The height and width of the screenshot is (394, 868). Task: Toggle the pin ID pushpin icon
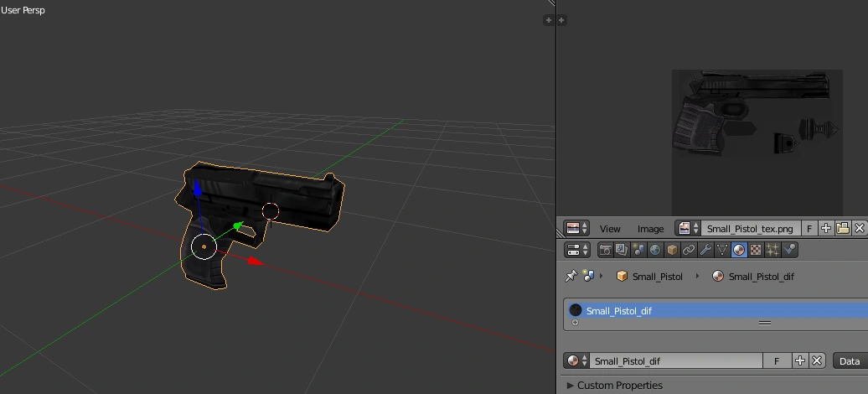pyautogui.click(x=571, y=276)
